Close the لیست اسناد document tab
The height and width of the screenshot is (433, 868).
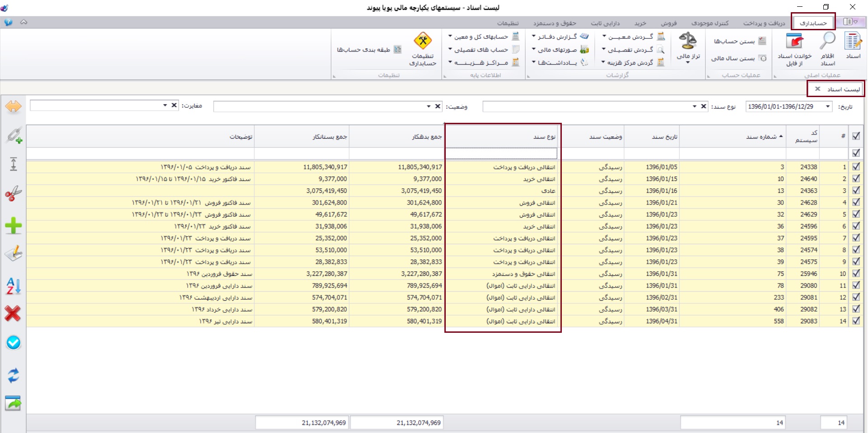[x=817, y=89]
